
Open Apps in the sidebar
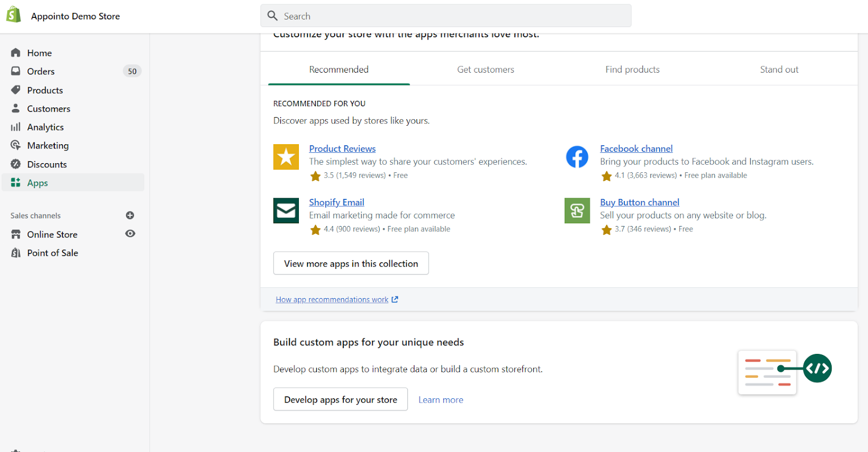73,183
